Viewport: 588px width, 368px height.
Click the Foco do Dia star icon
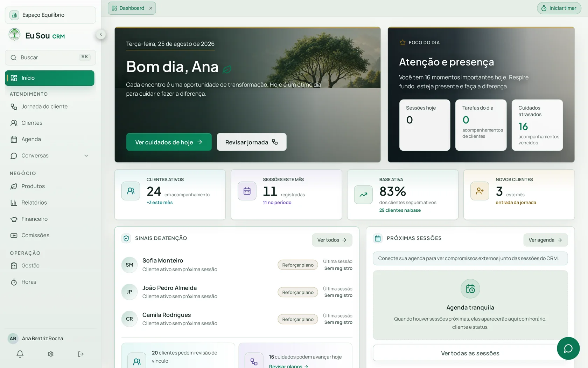pos(402,43)
